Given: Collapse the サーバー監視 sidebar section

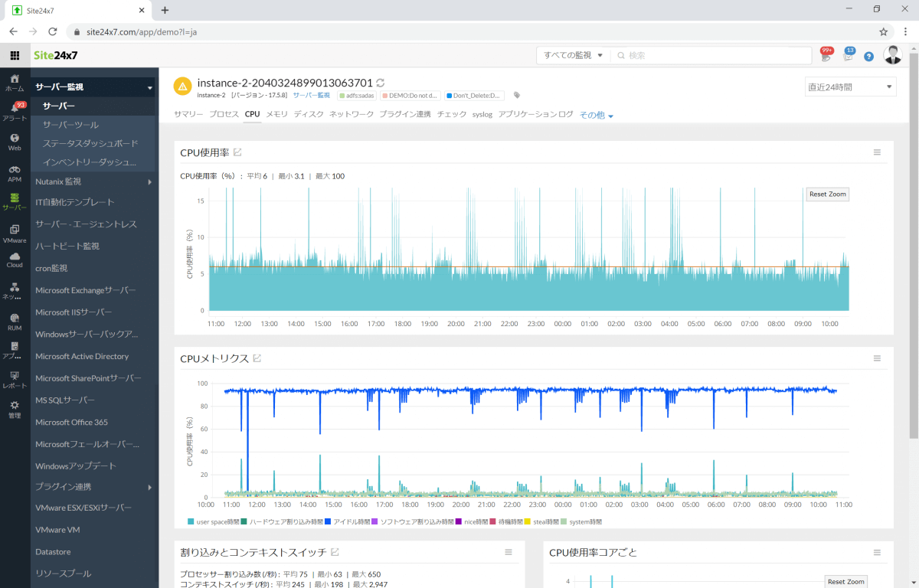Looking at the screenshot, I should [x=94, y=87].
